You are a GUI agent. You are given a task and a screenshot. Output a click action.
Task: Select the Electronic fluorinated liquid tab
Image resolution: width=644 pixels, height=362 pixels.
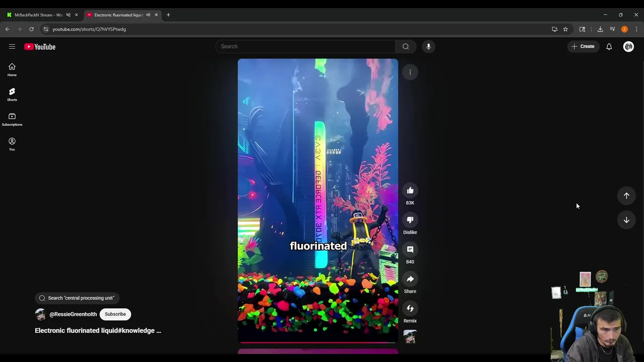pyautogui.click(x=119, y=15)
